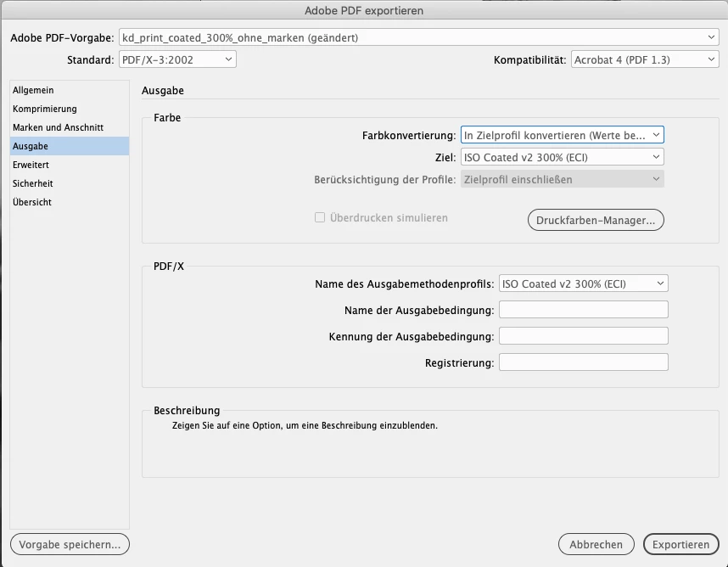Cancel with the Abbrechen button
728x567 pixels.
596,544
